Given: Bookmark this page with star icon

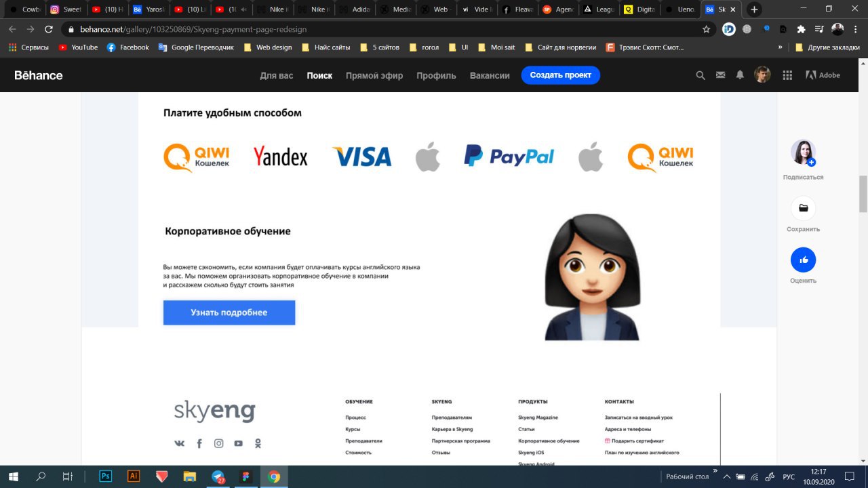Looking at the screenshot, I should (706, 29).
